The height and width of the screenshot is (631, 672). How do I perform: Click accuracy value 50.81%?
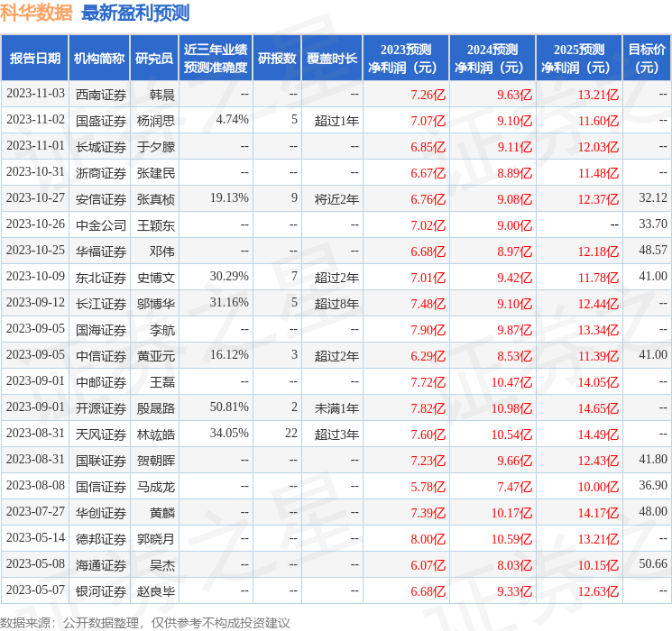pyautogui.click(x=229, y=407)
